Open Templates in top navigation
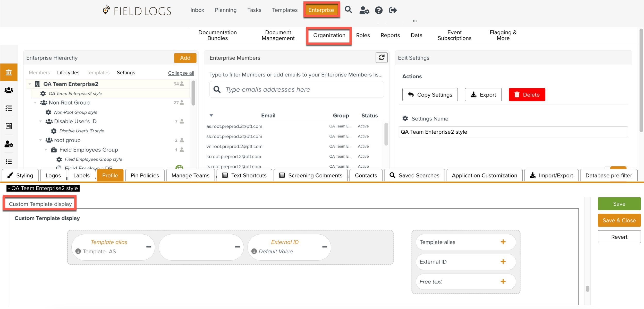The height and width of the screenshot is (309, 644). (285, 10)
